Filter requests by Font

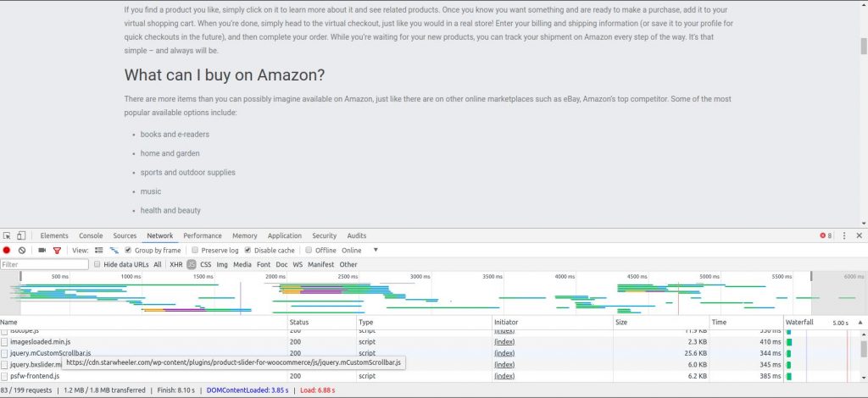point(264,265)
